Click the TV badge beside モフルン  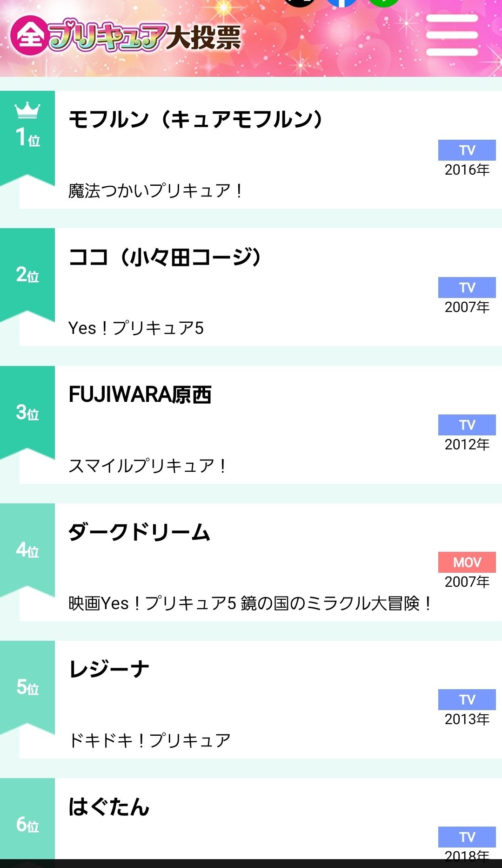tap(467, 150)
